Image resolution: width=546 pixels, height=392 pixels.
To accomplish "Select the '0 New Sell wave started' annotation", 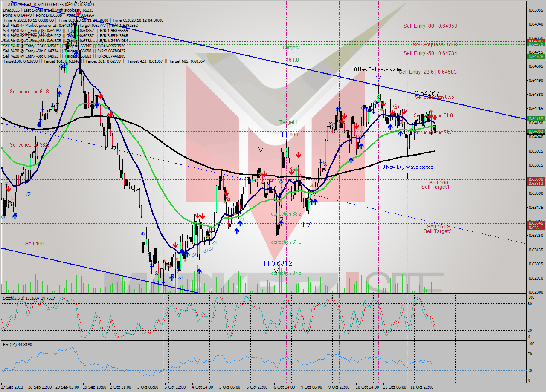I will pos(378,69).
